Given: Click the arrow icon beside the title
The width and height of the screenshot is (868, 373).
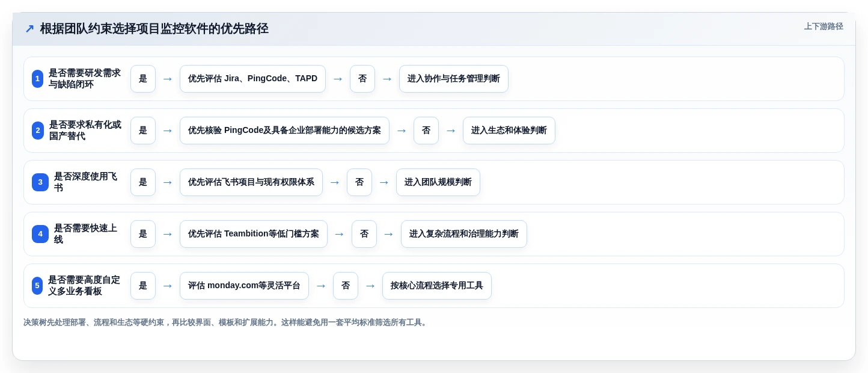Looking at the screenshot, I should [29, 29].
